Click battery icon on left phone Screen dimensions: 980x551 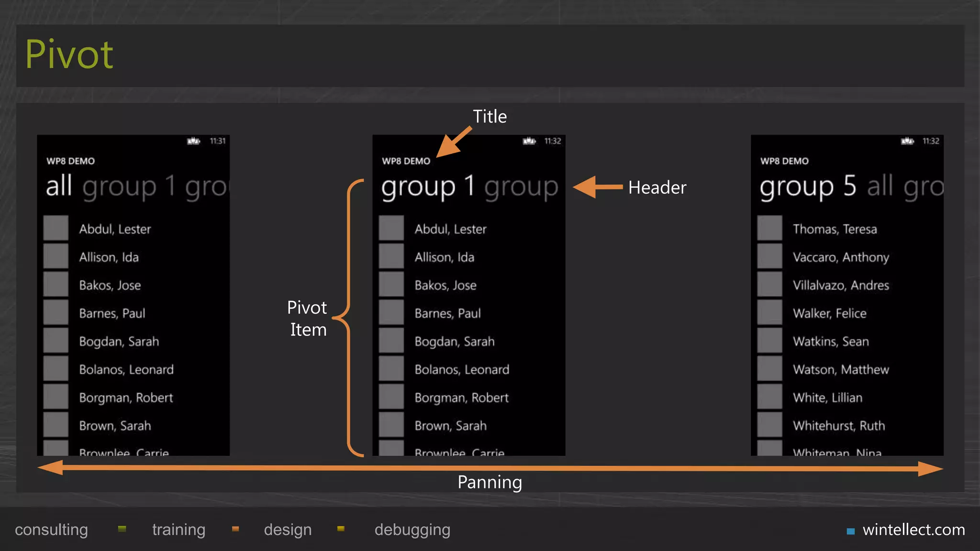coord(193,141)
